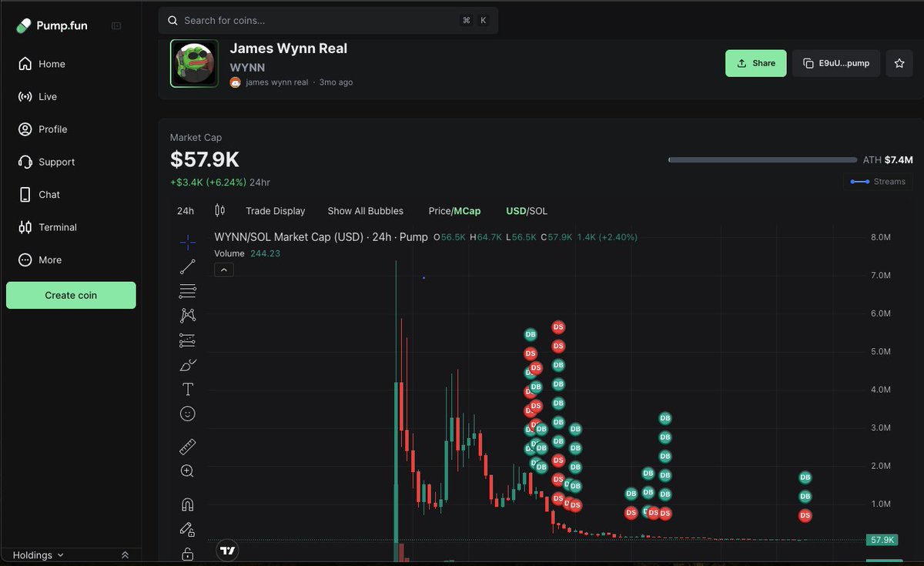924x566 pixels.
Task: Click the Volume 244.23 indicator label
Action: [247, 253]
